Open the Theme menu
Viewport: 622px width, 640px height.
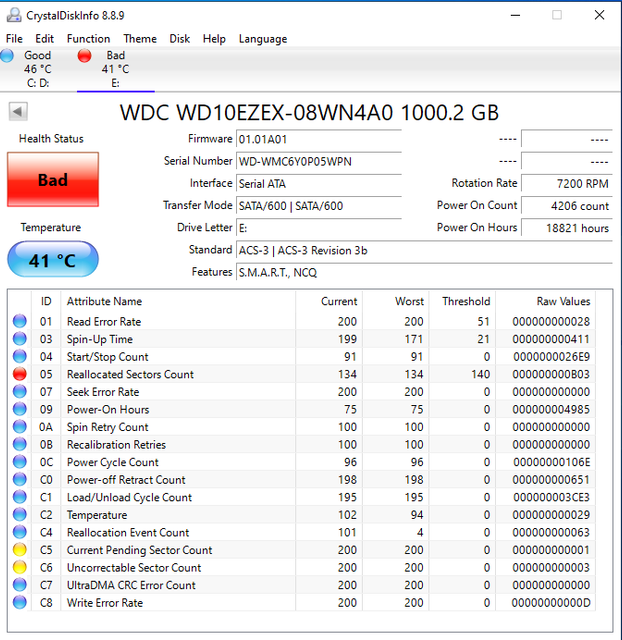(x=140, y=39)
